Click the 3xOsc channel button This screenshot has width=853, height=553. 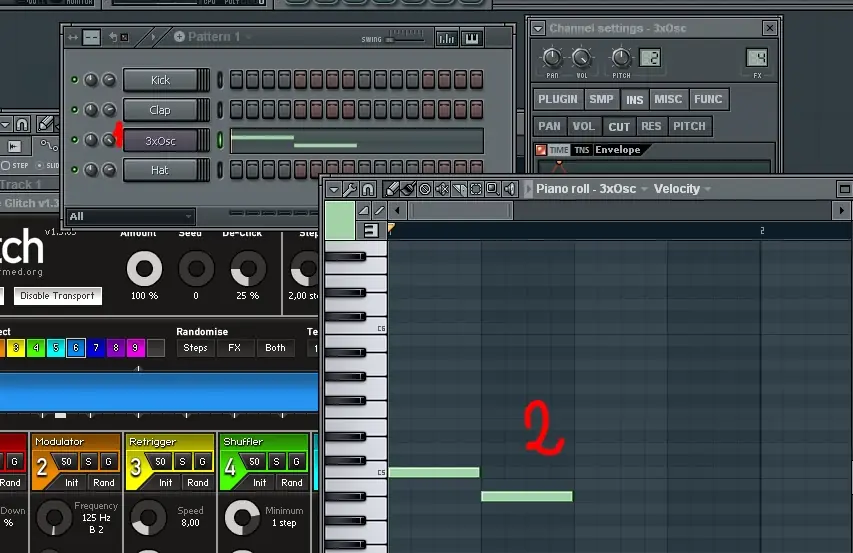[160, 141]
